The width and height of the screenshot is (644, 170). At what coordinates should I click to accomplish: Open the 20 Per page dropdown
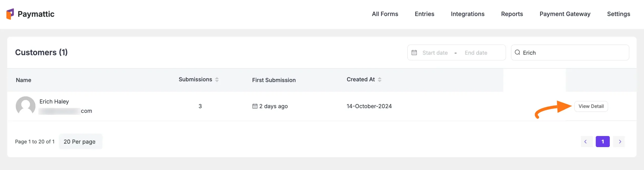[80, 142]
